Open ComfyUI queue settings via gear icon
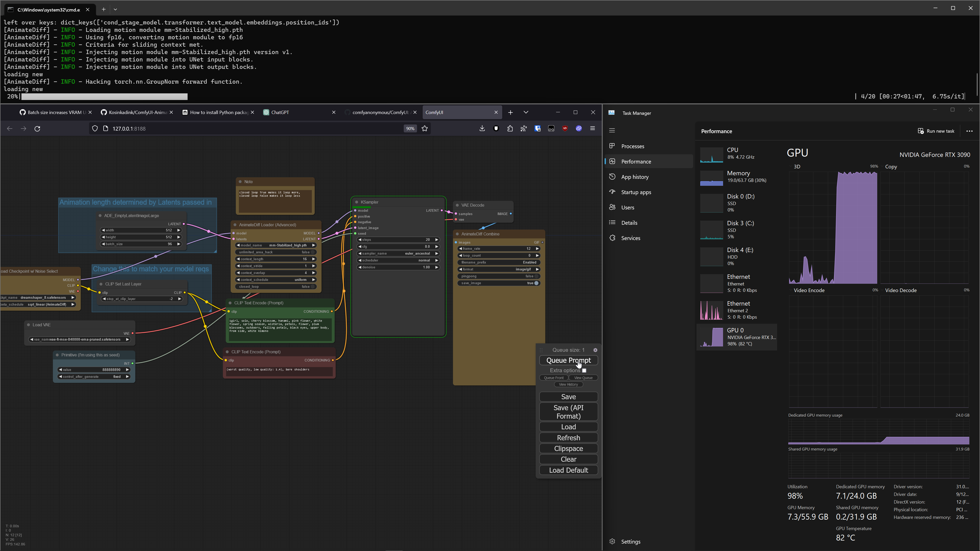Screen dimensions: 980x551 click(x=595, y=350)
